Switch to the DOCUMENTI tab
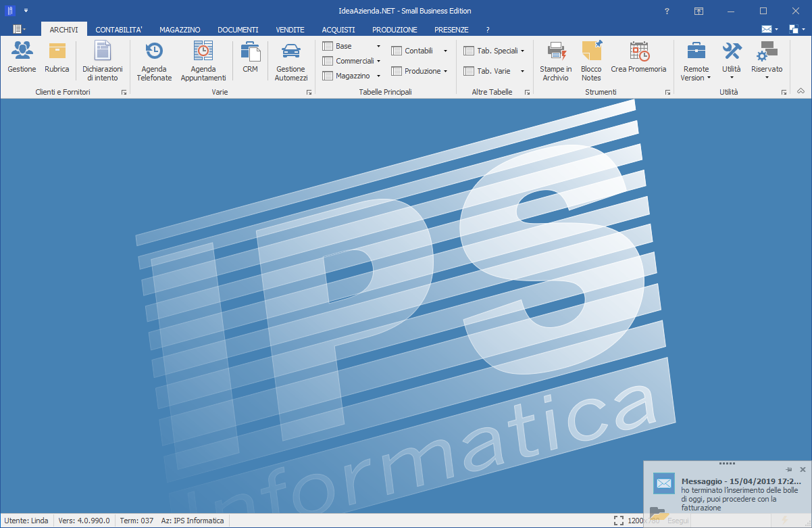The width and height of the screenshot is (812, 528). click(x=238, y=30)
